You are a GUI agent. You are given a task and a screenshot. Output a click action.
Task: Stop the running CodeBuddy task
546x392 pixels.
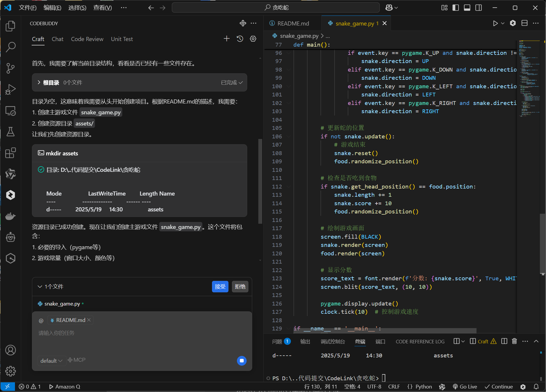coord(242,361)
